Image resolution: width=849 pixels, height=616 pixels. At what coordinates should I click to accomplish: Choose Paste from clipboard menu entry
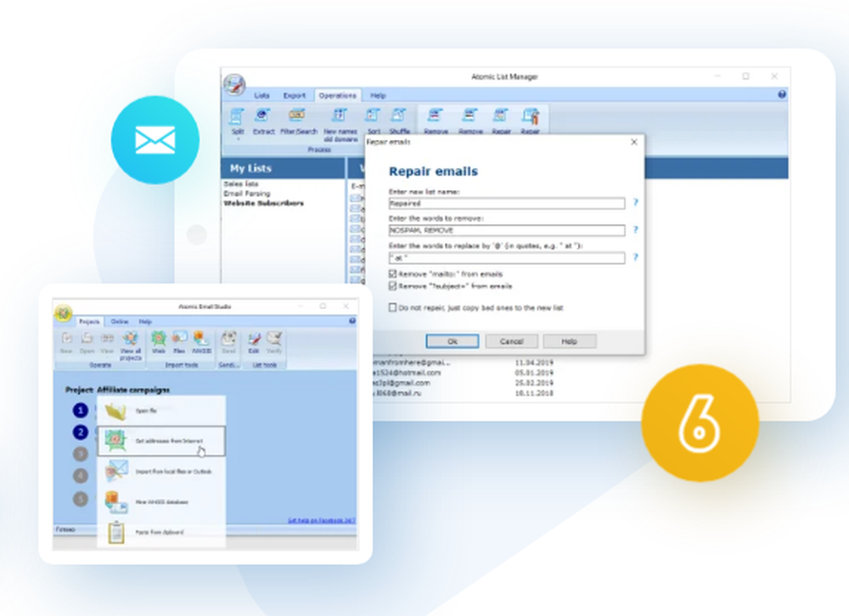(161, 532)
